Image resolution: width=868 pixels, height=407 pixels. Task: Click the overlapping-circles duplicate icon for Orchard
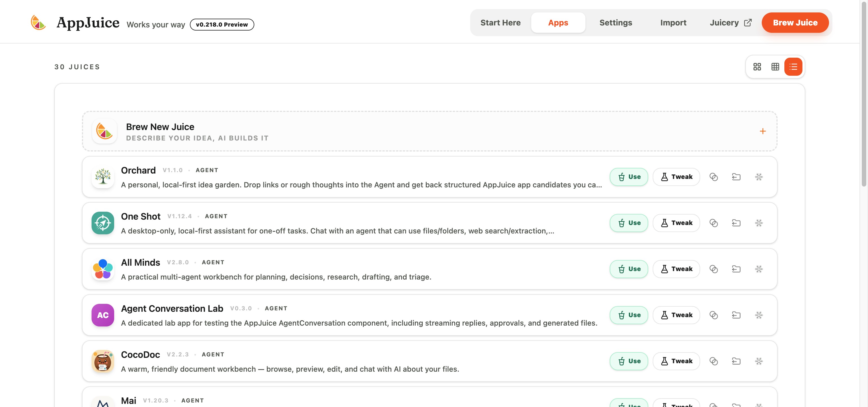coord(713,177)
